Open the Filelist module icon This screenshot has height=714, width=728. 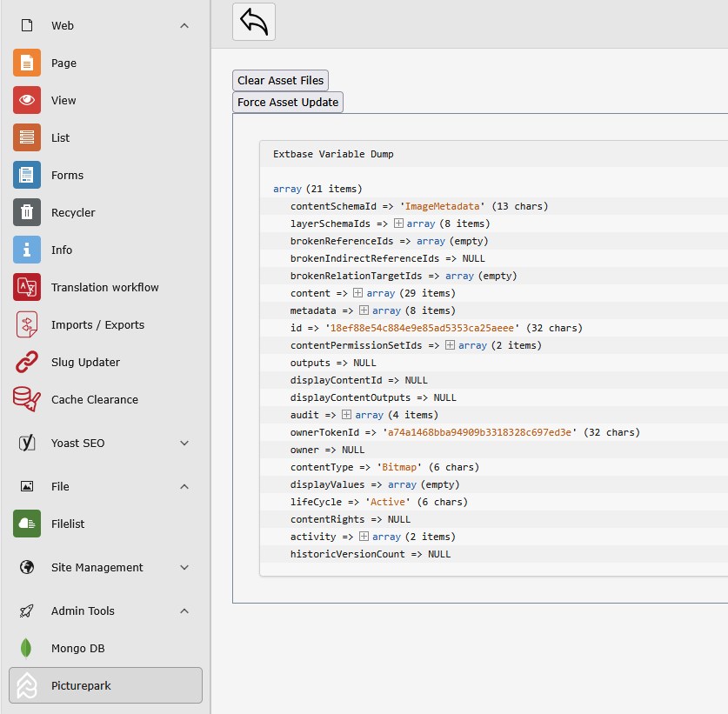tap(27, 524)
